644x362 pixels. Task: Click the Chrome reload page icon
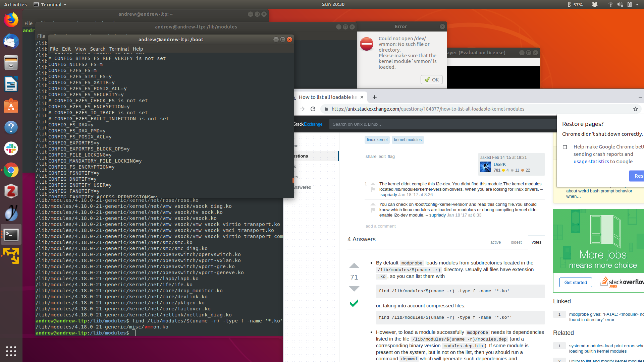[x=313, y=109]
